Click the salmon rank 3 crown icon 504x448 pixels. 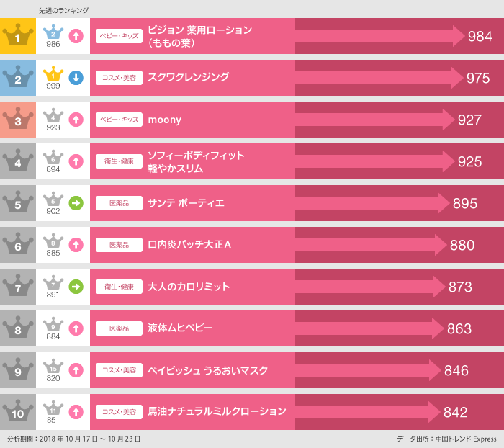(x=18, y=120)
